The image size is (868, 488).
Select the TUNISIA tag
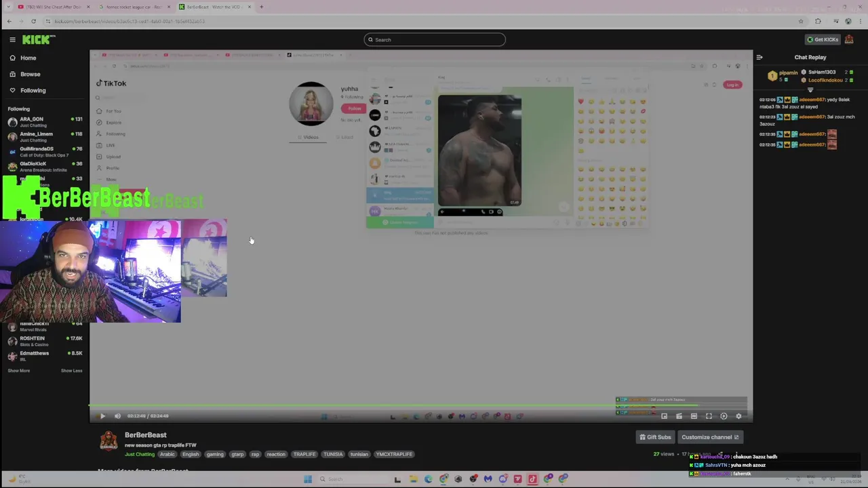click(333, 454)
